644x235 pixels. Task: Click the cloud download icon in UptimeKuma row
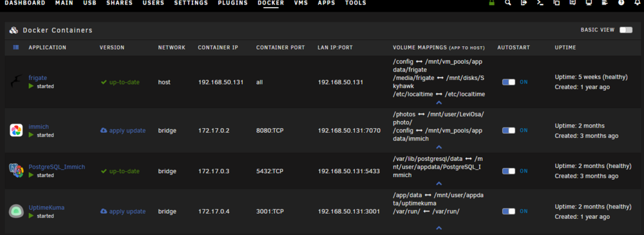pyautogui.click(x=104, y=211)
